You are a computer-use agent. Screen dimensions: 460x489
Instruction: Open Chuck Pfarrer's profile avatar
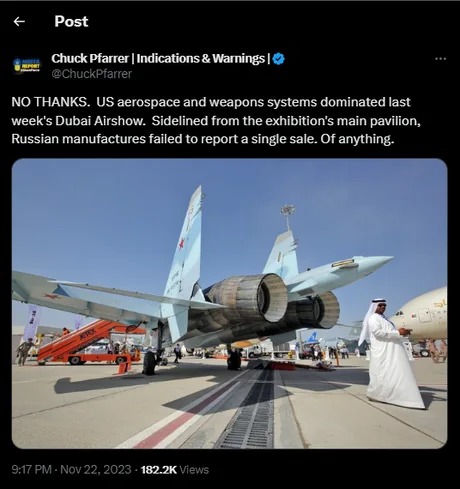pos(27,65)
